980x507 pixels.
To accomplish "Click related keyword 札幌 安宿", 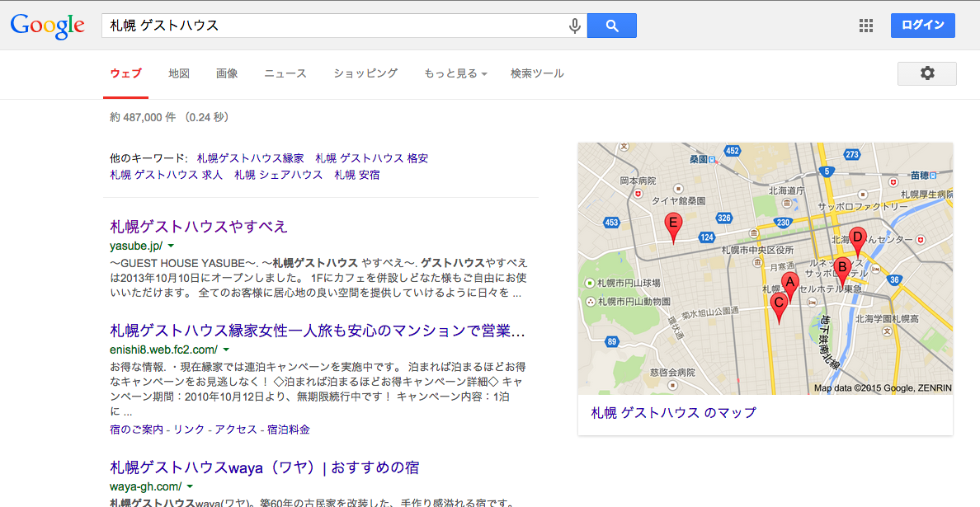I will [x=357, y=175].
